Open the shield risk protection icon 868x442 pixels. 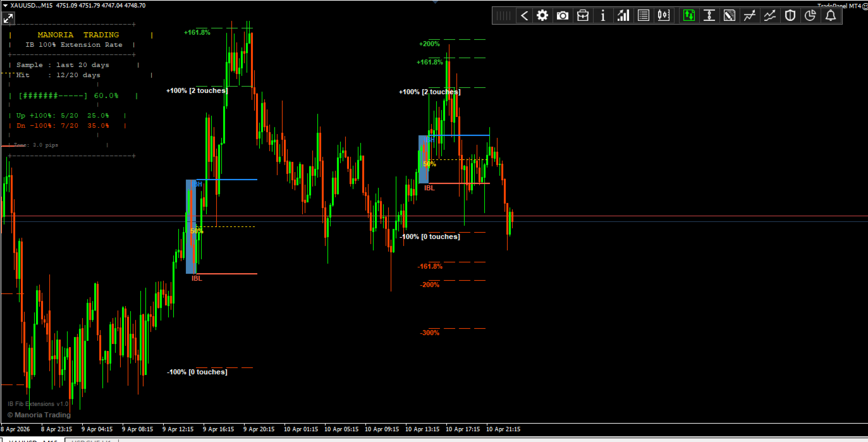pyautogui.click(x=790, y=16)
